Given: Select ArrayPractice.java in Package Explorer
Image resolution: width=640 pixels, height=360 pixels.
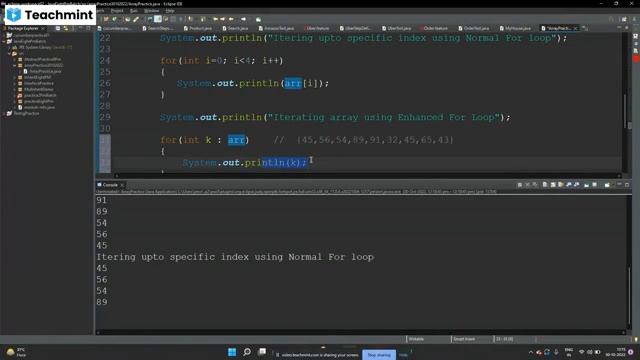Looking at the screenshot, I should (42, 71).
